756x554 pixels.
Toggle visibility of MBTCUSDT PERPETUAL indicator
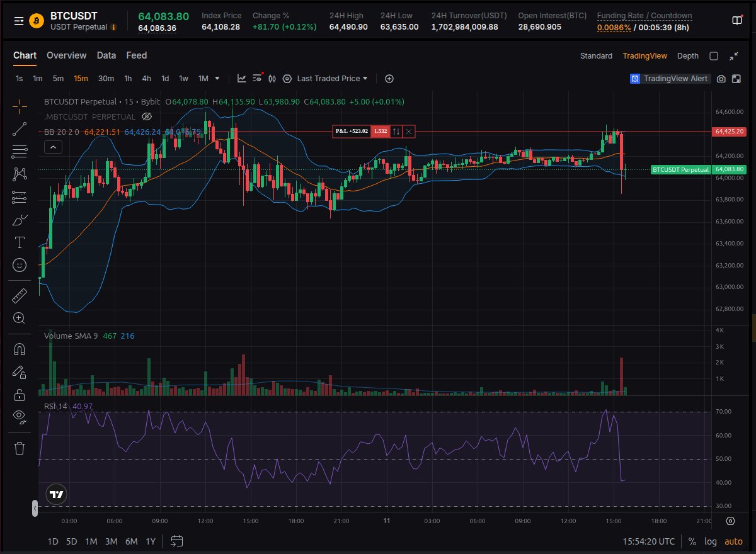[x=147, y=117]
